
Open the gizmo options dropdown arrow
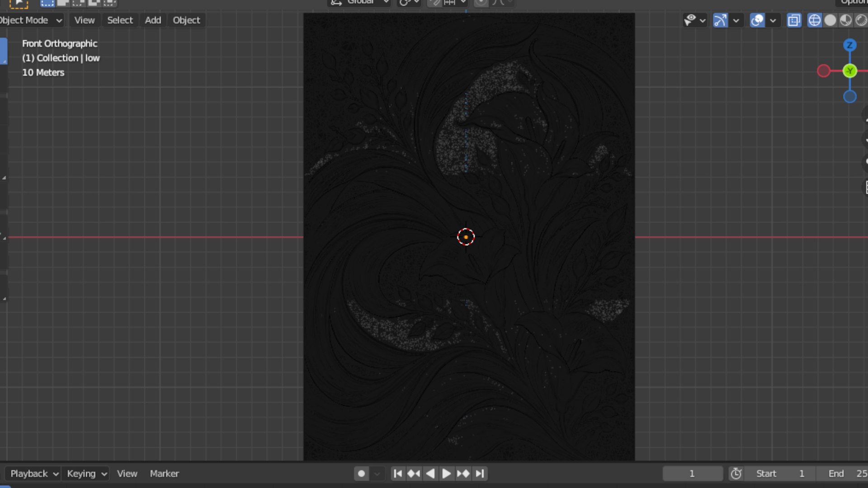(x=736, y=20)
